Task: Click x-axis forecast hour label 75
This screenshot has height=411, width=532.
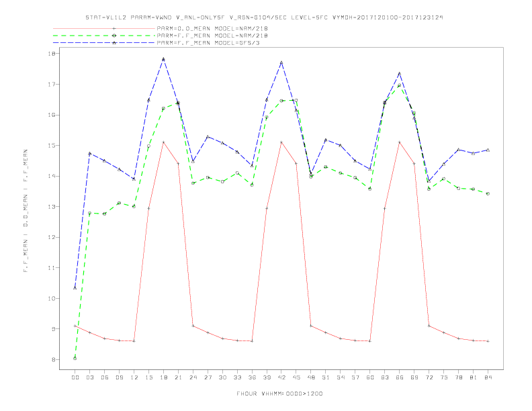Action: pos(444,377)
